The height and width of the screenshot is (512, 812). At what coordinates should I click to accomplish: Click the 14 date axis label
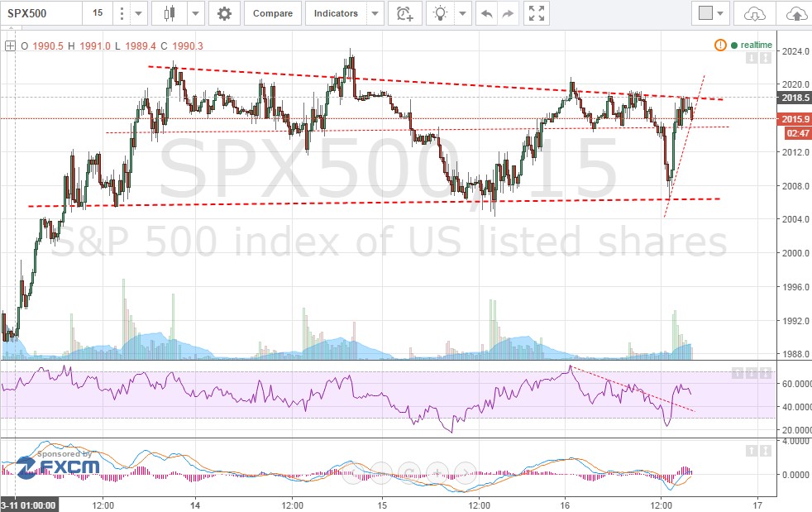pyautogui.click(x=194, y=505)
